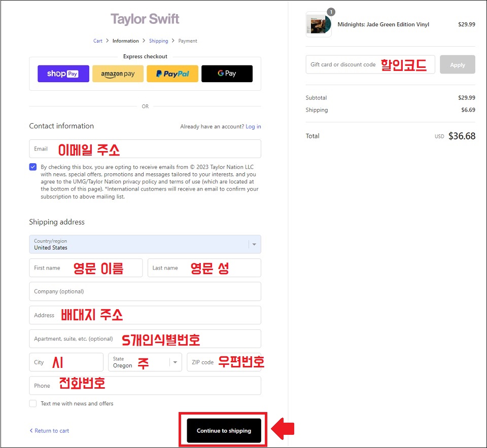
Task: Click into the Last name field
Action: tap(204, 268)
